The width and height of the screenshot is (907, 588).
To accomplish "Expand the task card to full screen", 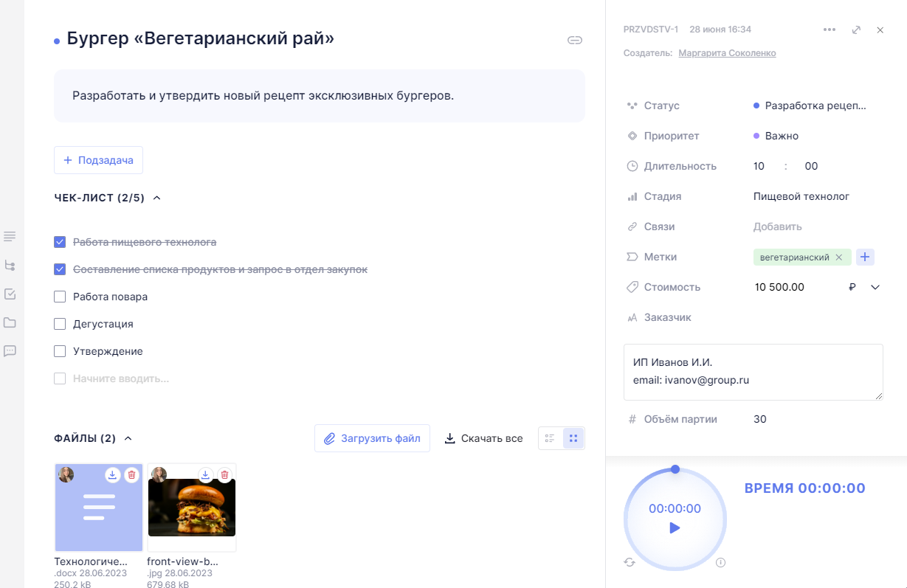I will 856,30.
